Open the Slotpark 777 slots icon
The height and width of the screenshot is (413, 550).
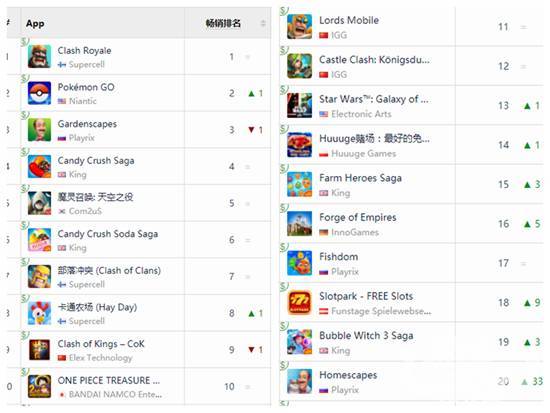coord(299,302)
